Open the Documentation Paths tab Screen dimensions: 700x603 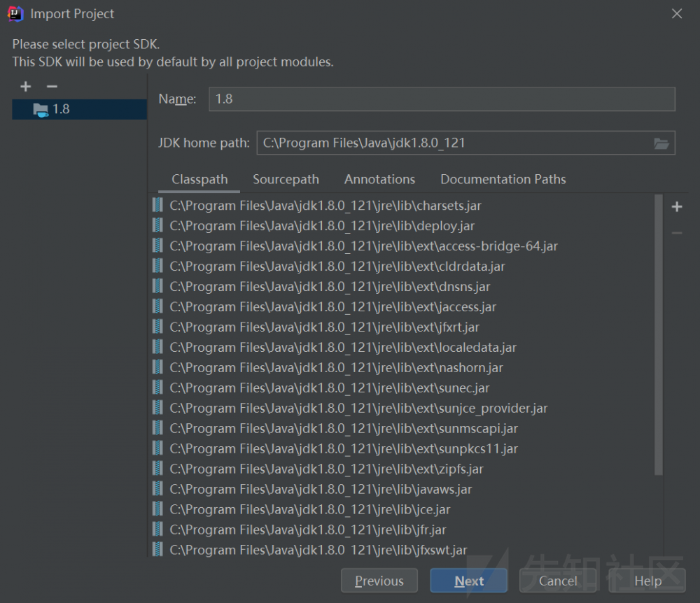503,179
